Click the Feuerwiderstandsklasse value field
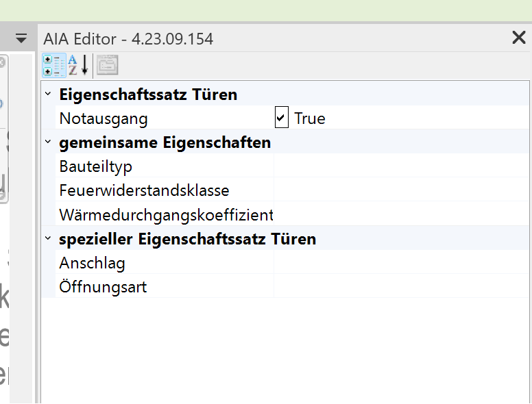Viewport: 532px width, 404px height. [401, 190]
